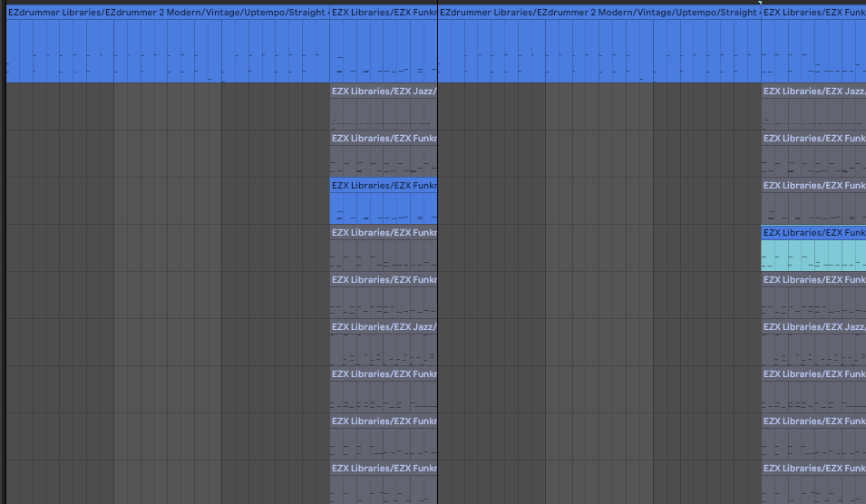Click right EZX Jazz clip in seventh lane

813,344
